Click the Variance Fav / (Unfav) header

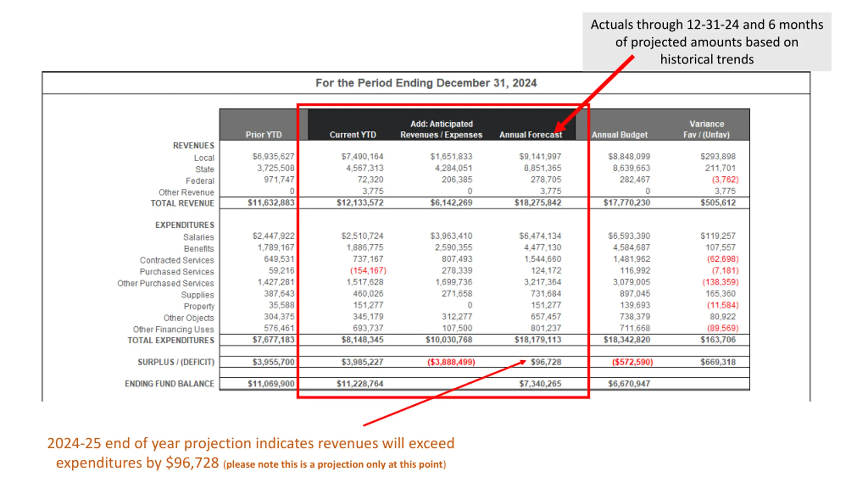(706, 129)
